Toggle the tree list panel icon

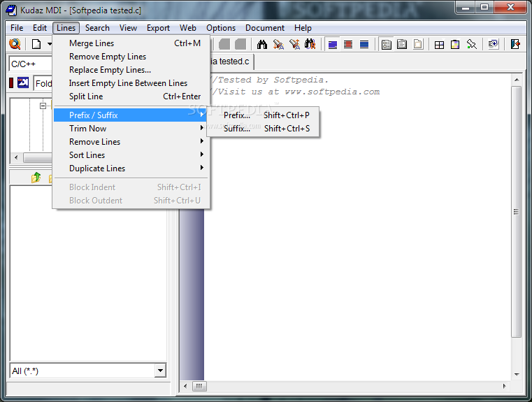coord(386,45)
